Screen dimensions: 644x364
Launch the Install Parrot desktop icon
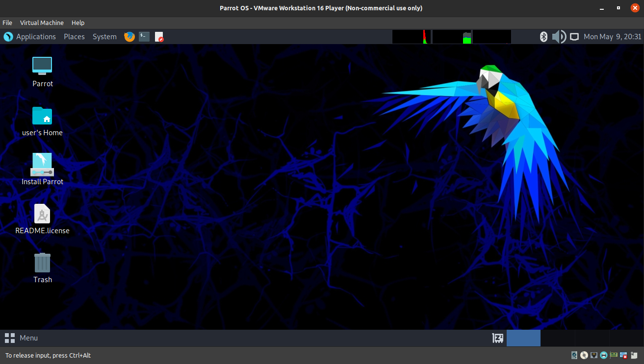pyautogui.click(x=42, y=164)
